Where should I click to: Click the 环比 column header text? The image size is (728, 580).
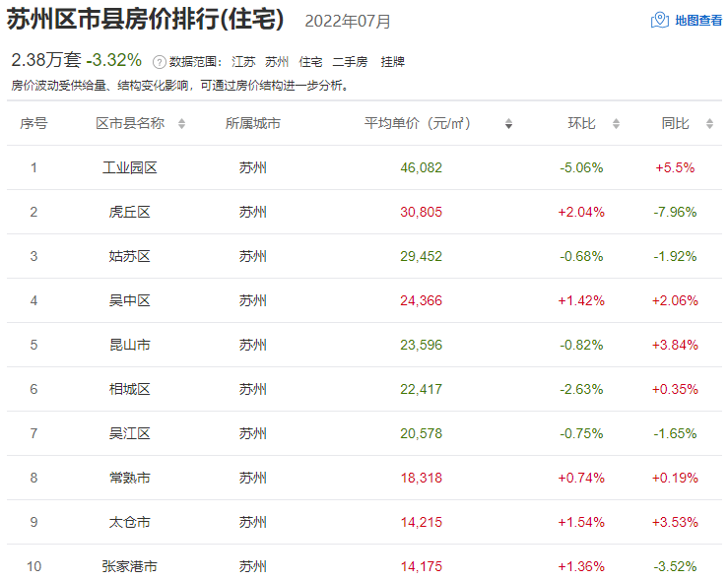click(x=582, y=123)
